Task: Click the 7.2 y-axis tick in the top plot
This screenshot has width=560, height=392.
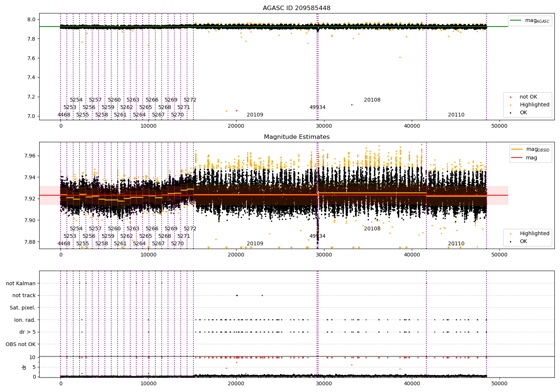Action: point(31,97)
